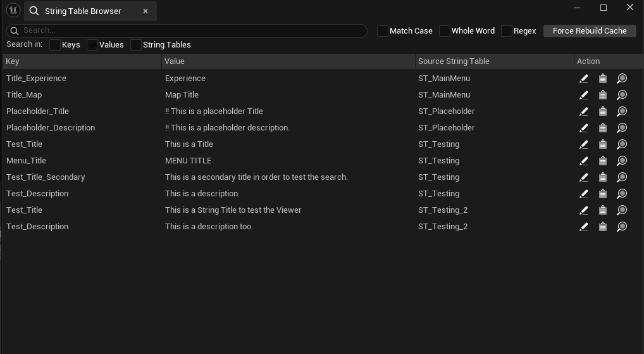Edit the Menu_Title entry with pencil icon
The height and width of the screenshot is (354, 644).
[x=584, y=161]
